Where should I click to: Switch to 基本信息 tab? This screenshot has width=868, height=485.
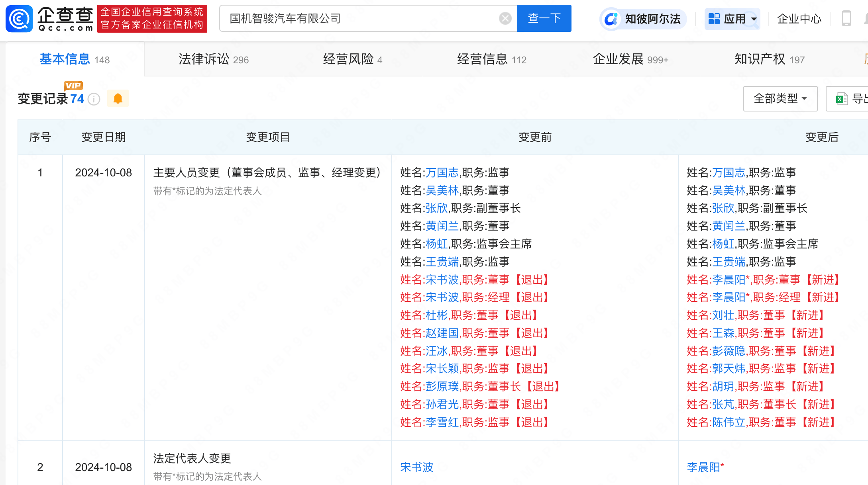(75, 59)
